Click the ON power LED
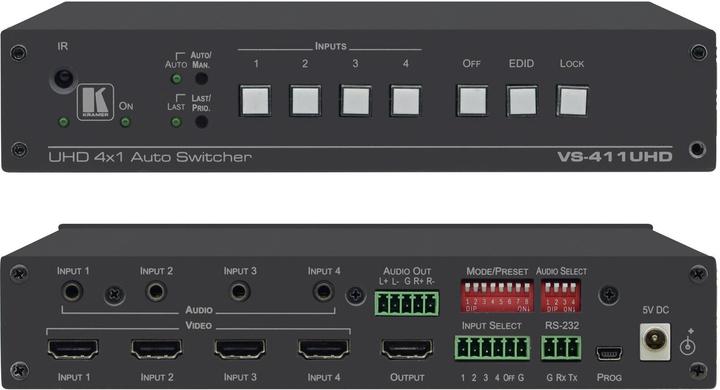 click(125, 122)
